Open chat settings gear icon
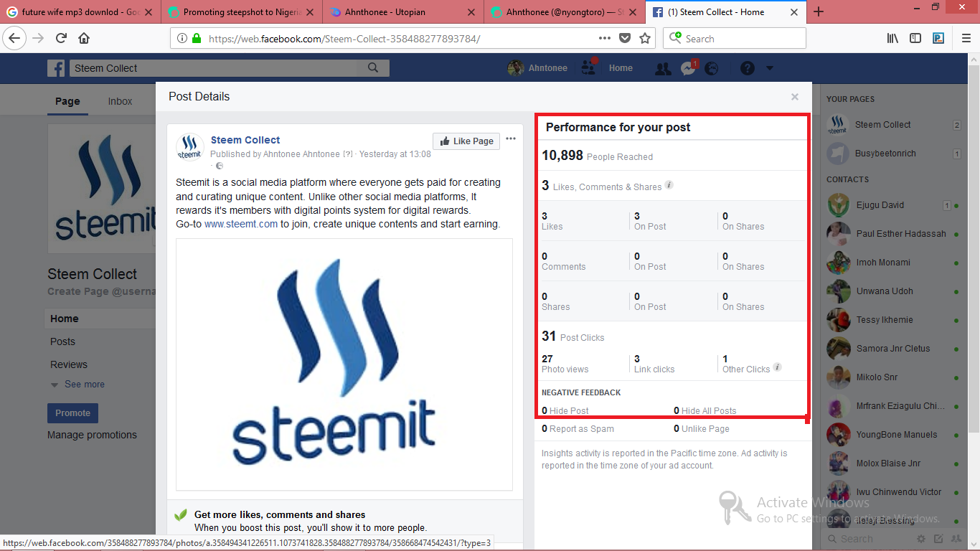This screenshot has height=551, width=980. pyautogui.click(x=921, y=539)
